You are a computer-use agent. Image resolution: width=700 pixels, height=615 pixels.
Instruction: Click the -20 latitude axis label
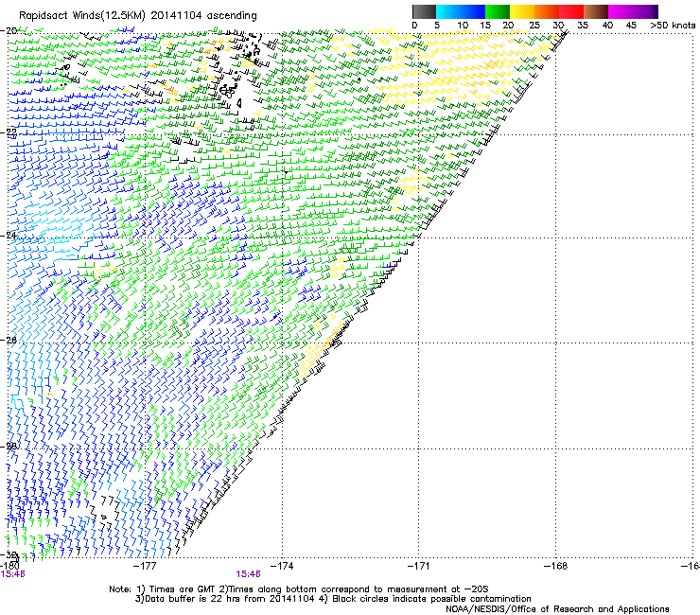tap(9, 30)
